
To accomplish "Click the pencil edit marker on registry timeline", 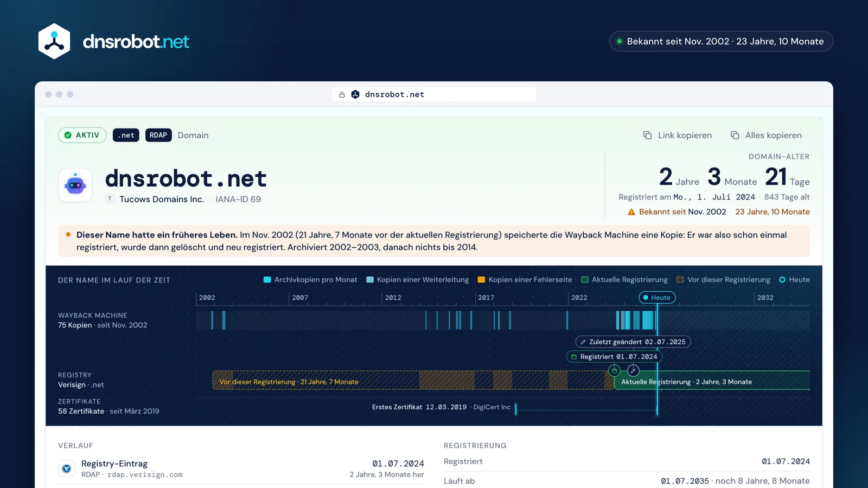I will (x=633, y=370).
